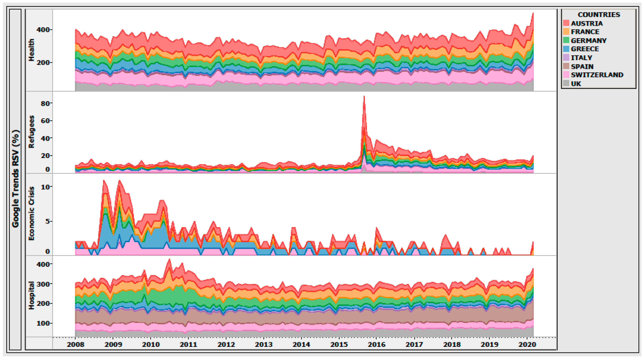Click the UK gray legend swatch
The height and width of the screenshot is (359, 644).
coord(566,83)
